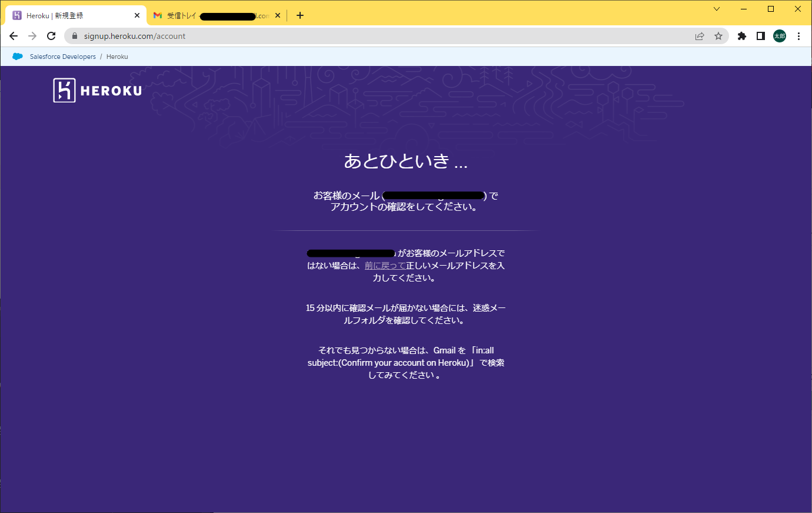812x513 pixels.
Task: Click the padlock site info icon
Action: click(x=74, y=36)
